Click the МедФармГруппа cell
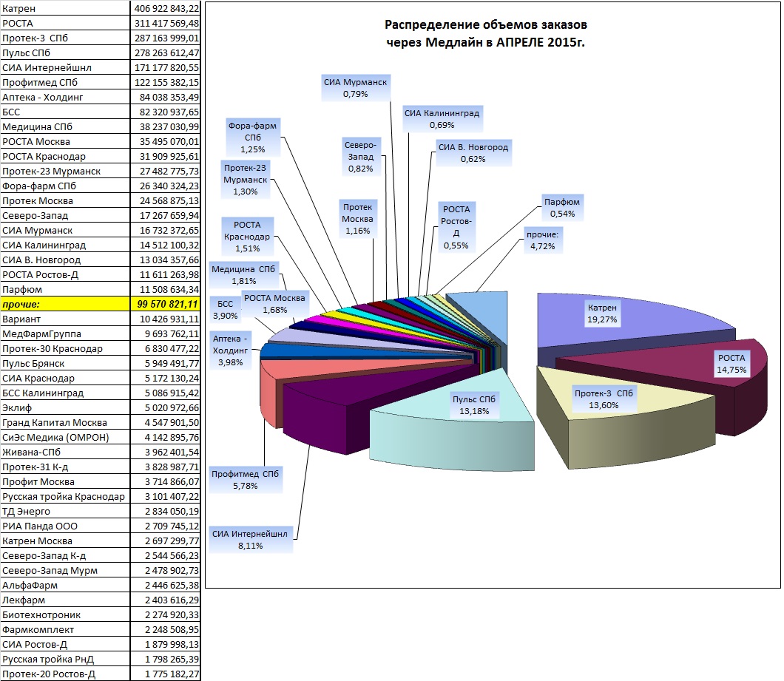 65,333
